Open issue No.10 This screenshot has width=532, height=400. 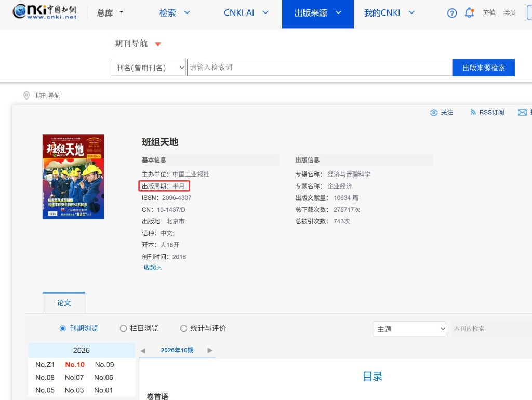tap(75, 364)
